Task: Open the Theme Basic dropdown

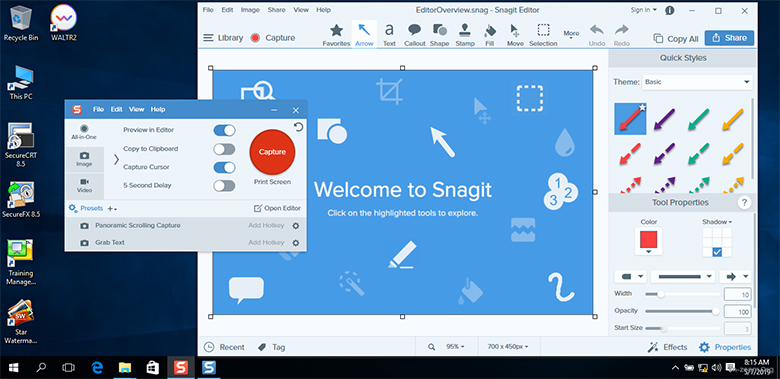Action: [x=697, y=82]
